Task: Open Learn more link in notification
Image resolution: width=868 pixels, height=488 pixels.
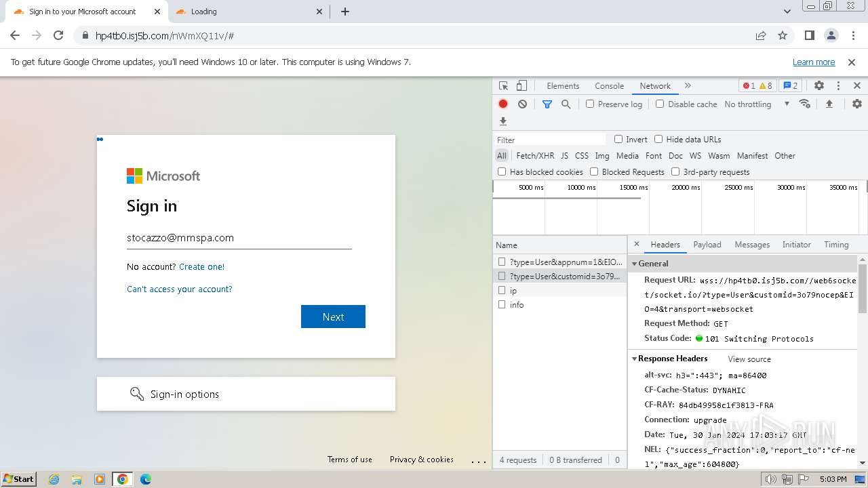Action: tap(814, 62)
